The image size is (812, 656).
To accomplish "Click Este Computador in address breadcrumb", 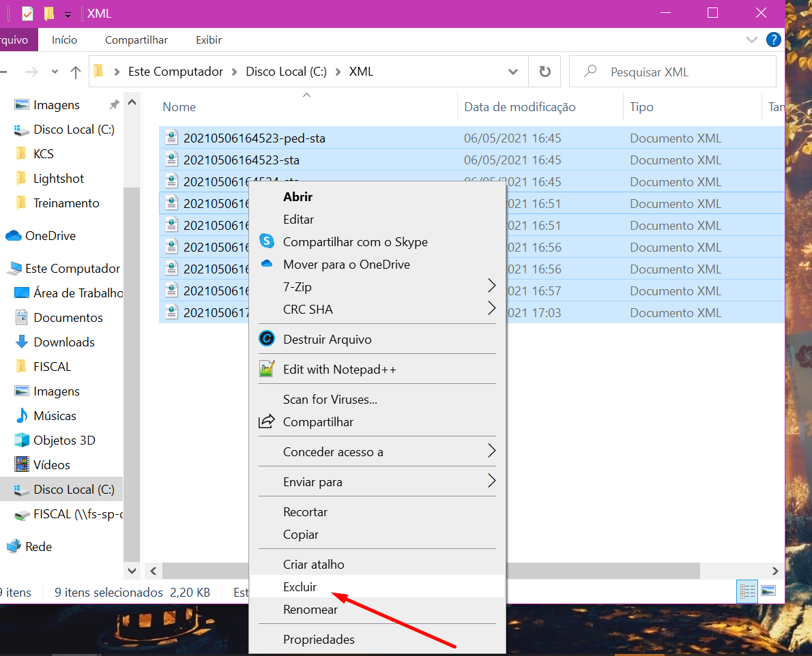I will coord(175,72).
